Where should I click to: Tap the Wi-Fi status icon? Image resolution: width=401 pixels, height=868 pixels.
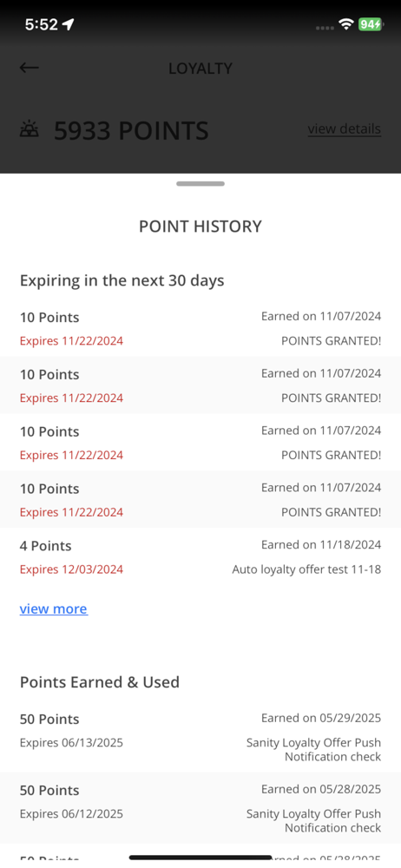346,24
